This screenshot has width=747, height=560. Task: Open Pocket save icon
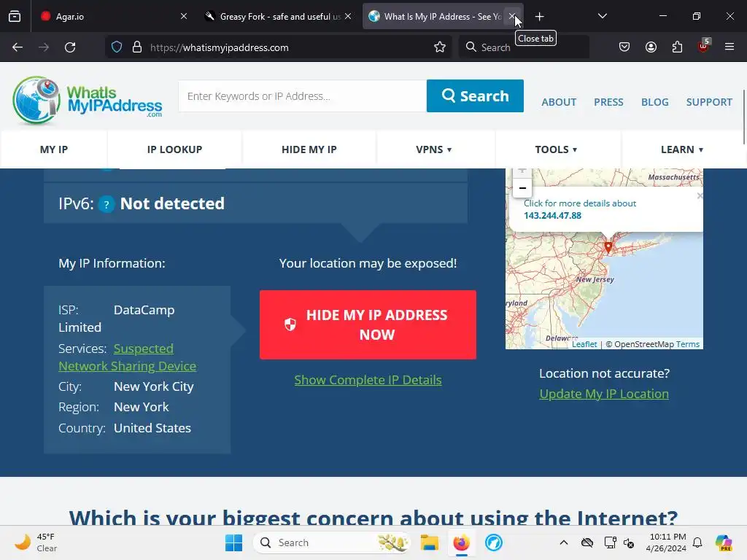(624, 47)
